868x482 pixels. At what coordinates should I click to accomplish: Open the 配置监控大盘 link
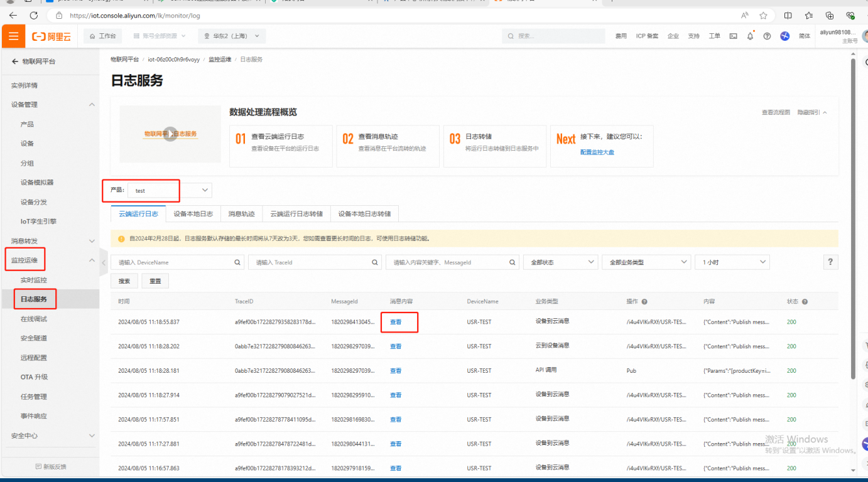coord(597,152)
